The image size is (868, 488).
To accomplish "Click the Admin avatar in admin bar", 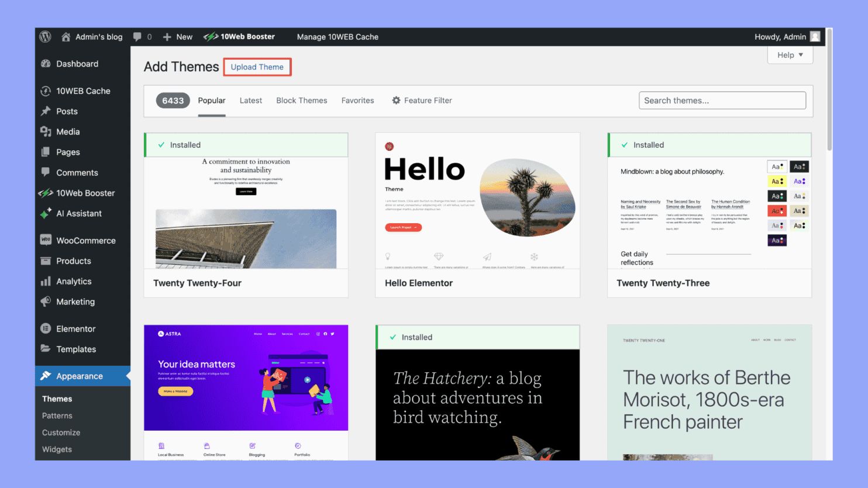I will tap(815, 37).
